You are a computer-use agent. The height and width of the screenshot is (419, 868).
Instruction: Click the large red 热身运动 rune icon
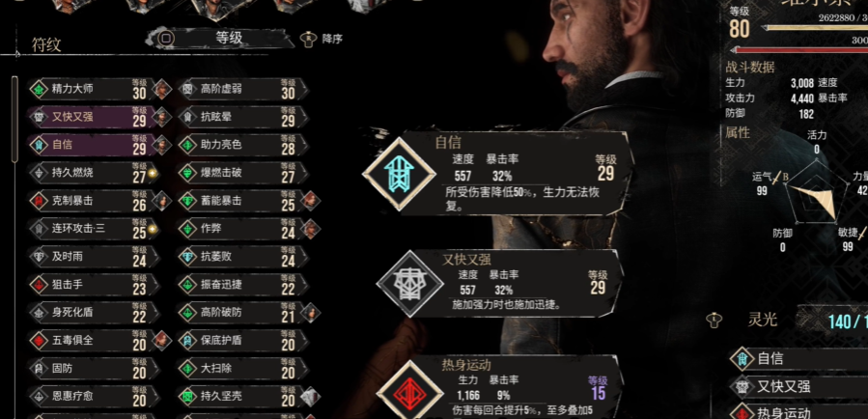tap(409, 392)
